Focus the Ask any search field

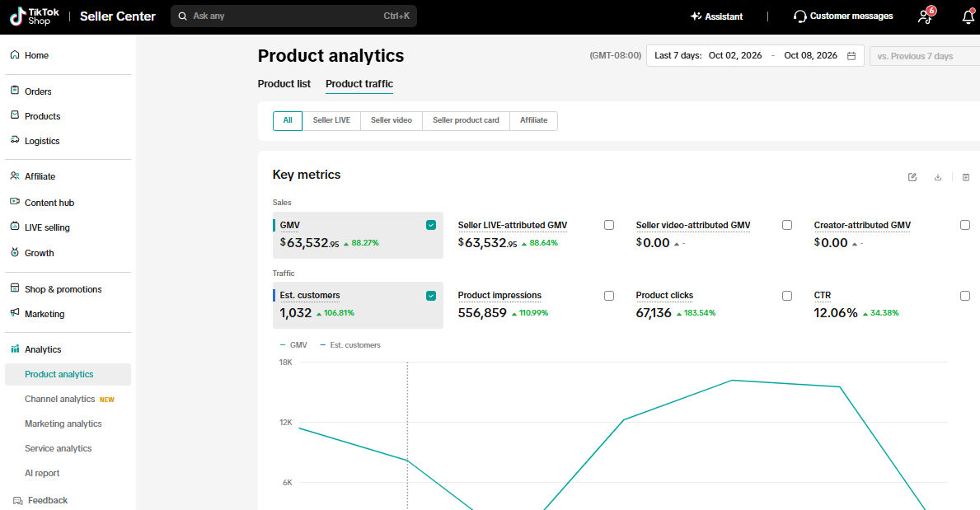[x=293, y=16]
